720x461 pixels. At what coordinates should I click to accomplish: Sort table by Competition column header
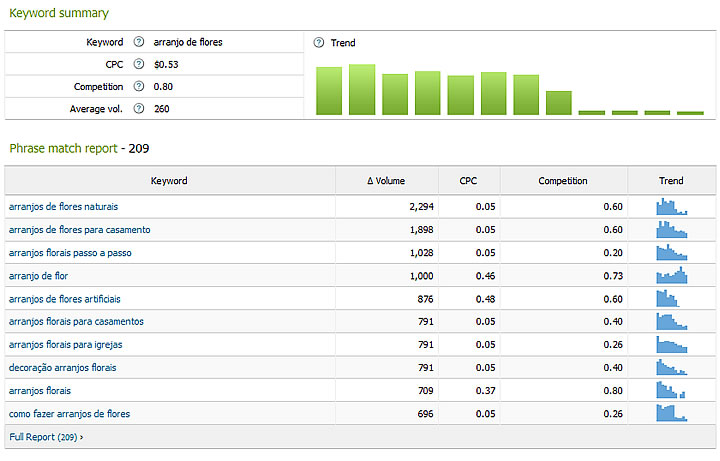pyautogui.click(x=563, y=181)
